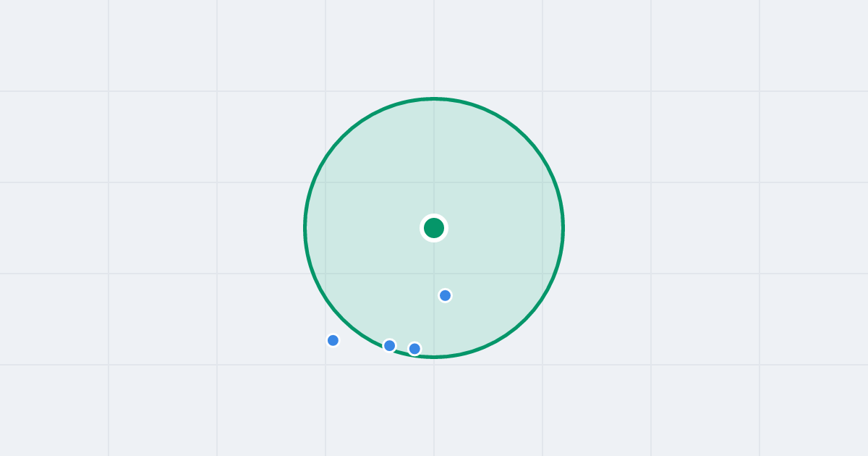Click the green center marker of the circle
868x456 pixels.
pos(434,228)
